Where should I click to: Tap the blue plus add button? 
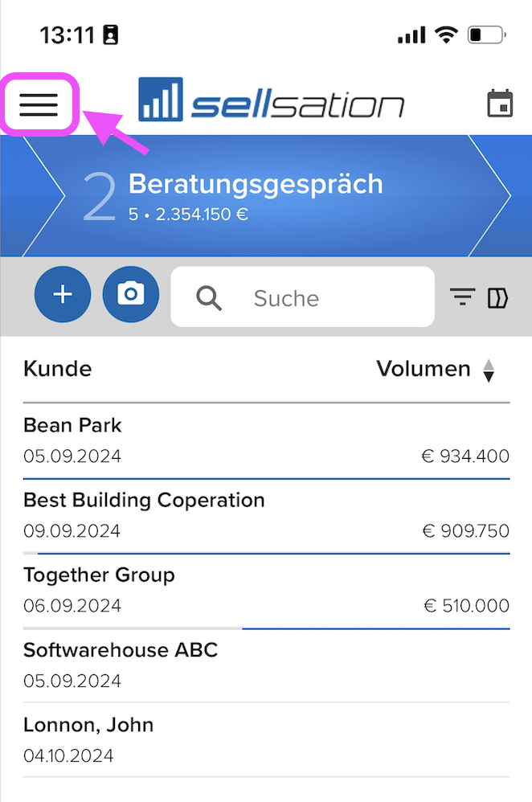click(63, 295)
